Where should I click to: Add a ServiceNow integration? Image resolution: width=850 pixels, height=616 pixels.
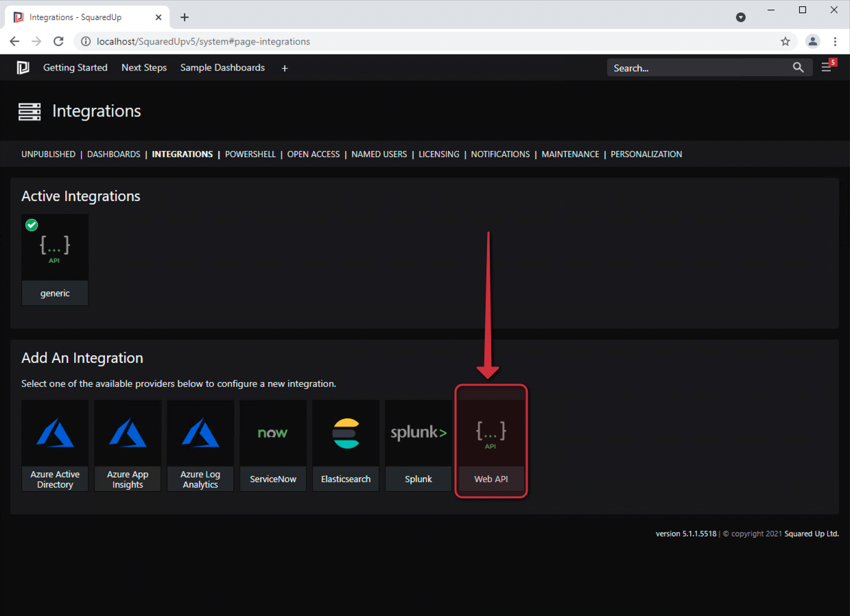[x=273, y=446]
